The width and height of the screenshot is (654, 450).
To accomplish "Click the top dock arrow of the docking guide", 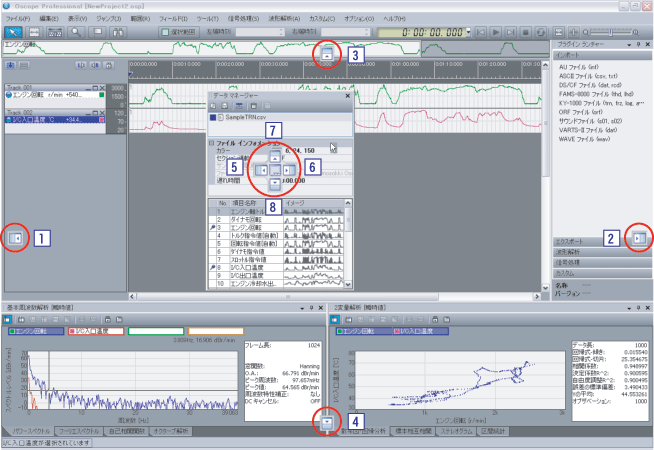I will pyautogui.click(x=275, y=157).
